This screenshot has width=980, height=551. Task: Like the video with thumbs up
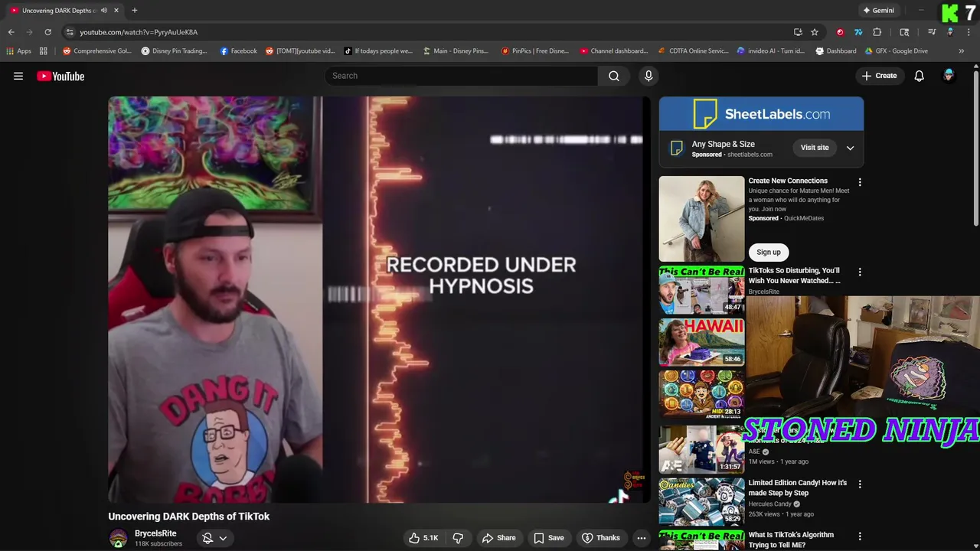(423, 538)
